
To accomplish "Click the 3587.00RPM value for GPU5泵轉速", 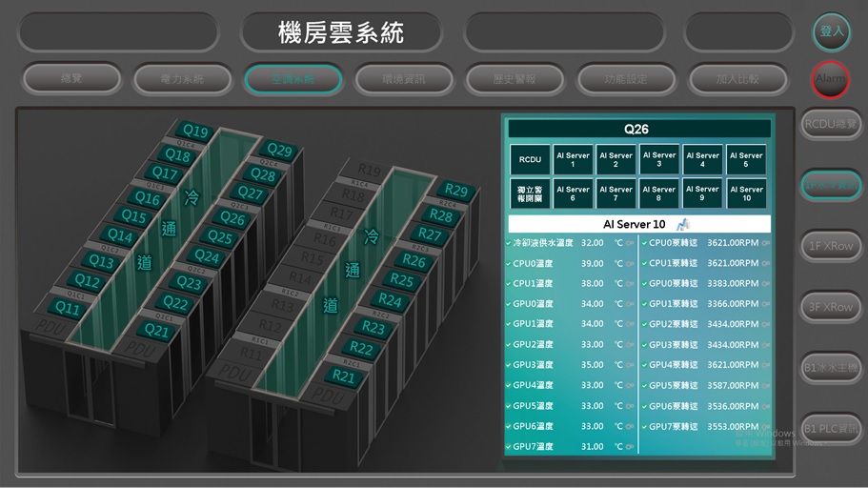I will [x=733, y=385].
